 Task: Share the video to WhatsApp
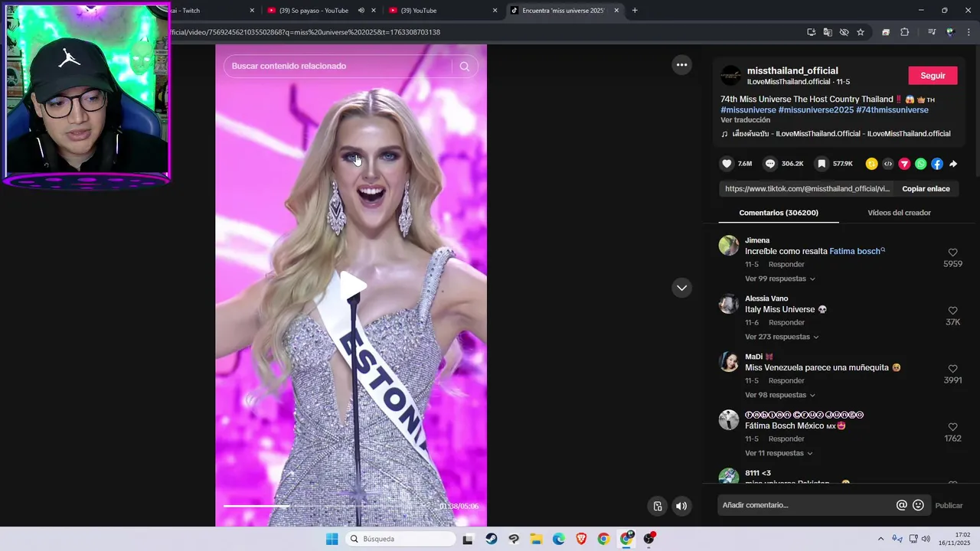pos(920,164)
